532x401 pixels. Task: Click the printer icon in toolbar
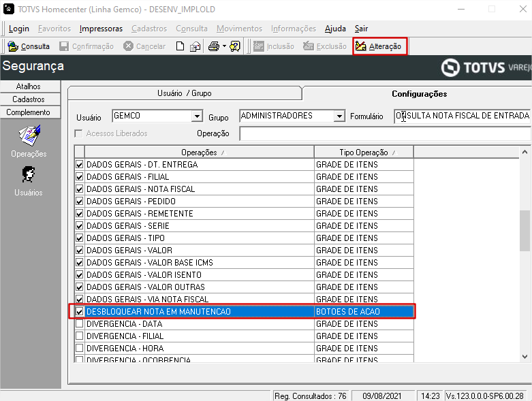pos(214,46)
